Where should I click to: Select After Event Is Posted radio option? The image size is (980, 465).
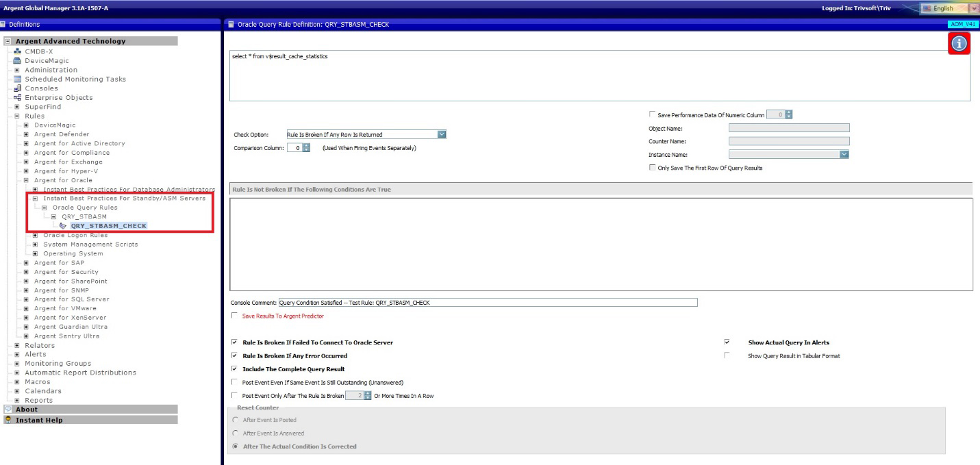pos(237,420)
